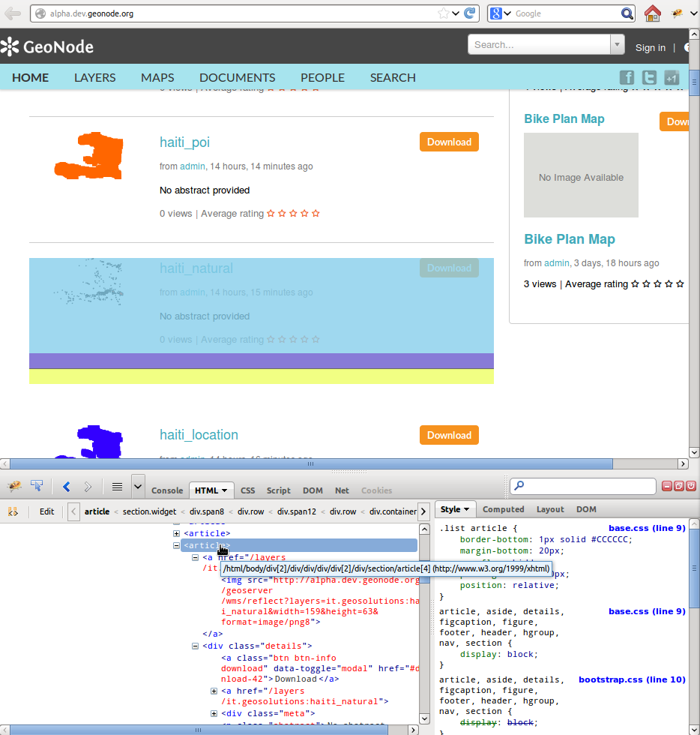This screenshot has height=735, width=700.
Task: Open base.css (line 9) for .list article
Action: 647,528
